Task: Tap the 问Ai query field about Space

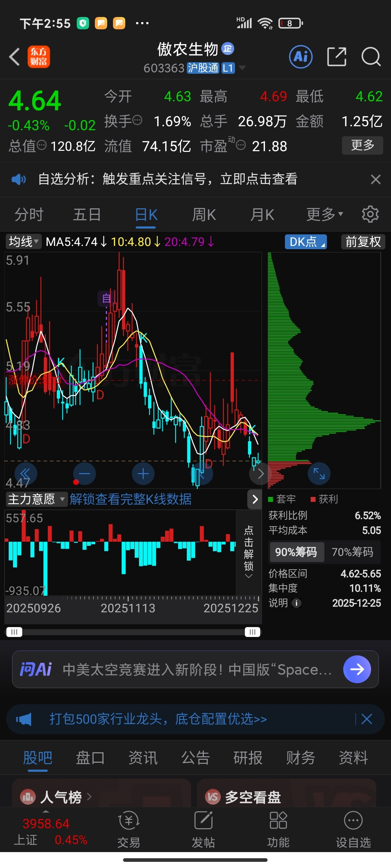Action: (197, 670)
